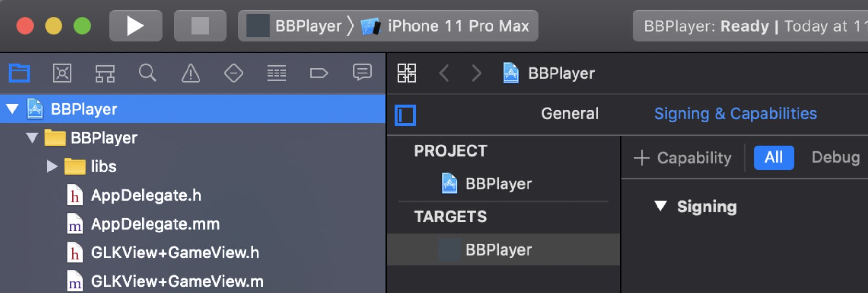The width and height of the screenshot is (868, 293).
Task: Select the Debug configuration filter
Action: pyautogui.click(x=835, y=158)
